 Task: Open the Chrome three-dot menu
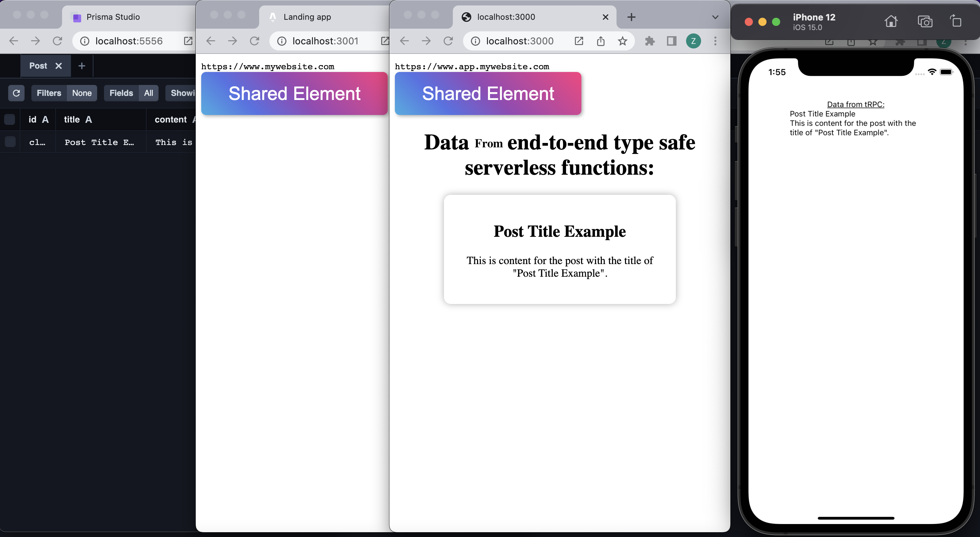[715, 41]
